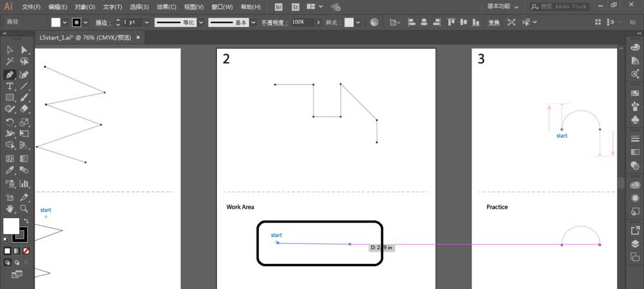Select the Symbol Sprayer tool

[10, 184]
